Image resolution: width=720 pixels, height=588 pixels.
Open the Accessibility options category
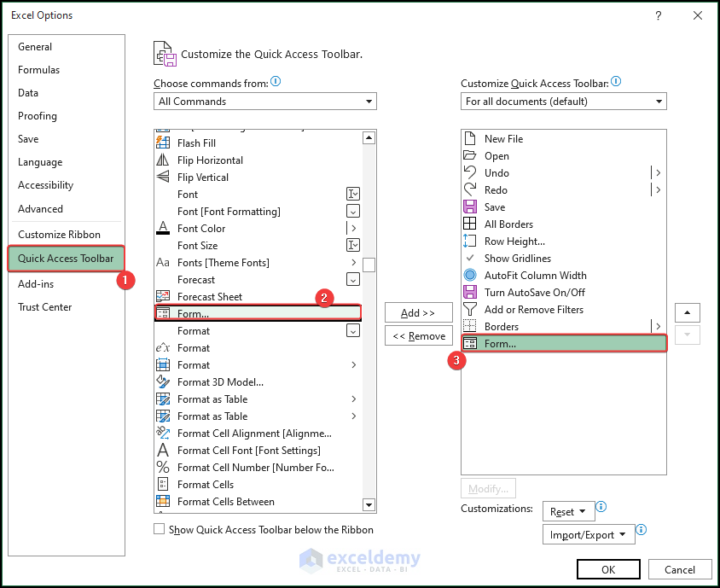[45, 185]
